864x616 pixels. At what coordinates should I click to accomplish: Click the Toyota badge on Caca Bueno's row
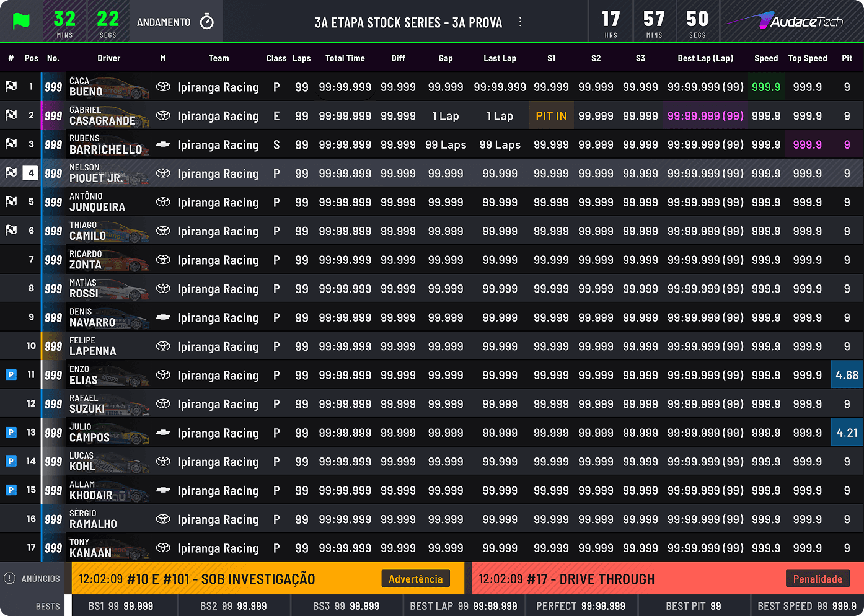pyautogui.click(x=162, y=87)
